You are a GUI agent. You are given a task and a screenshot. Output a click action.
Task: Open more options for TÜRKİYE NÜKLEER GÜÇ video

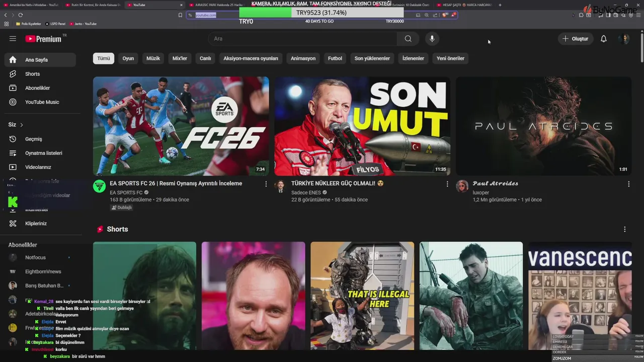[x=447, y=184]
